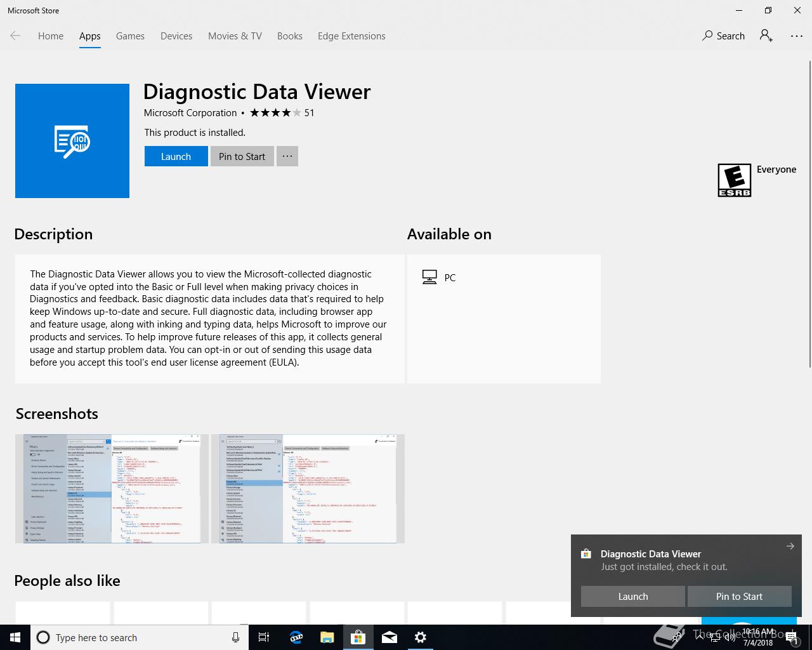Open the Store more options menu
Screen dimensions: 812x650
pos(797,36)
